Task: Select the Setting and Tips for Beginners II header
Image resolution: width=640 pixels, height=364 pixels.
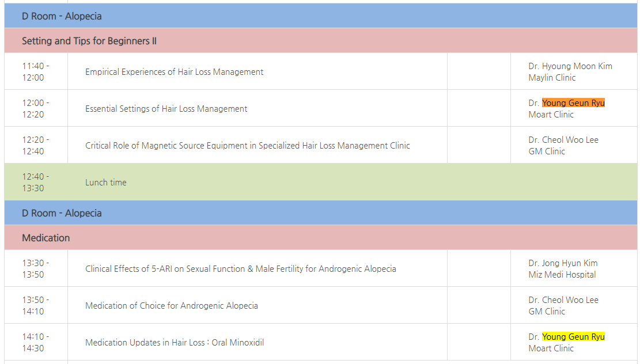Action: pos(89,41)
